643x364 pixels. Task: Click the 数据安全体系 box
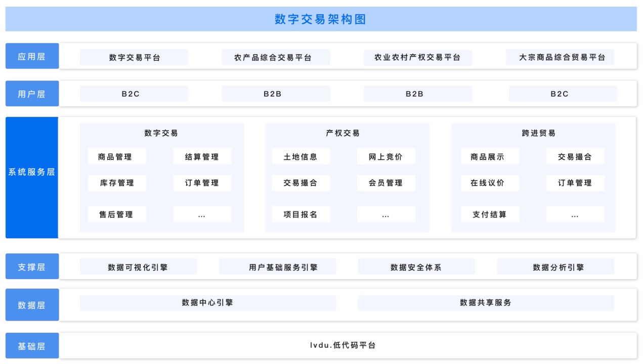(416, 266)
